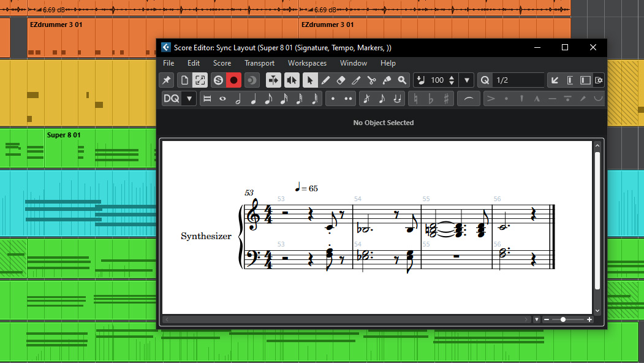644x363 pixels.
Task: Click the quantize value field showing 1/2
Action: point(518,80)
